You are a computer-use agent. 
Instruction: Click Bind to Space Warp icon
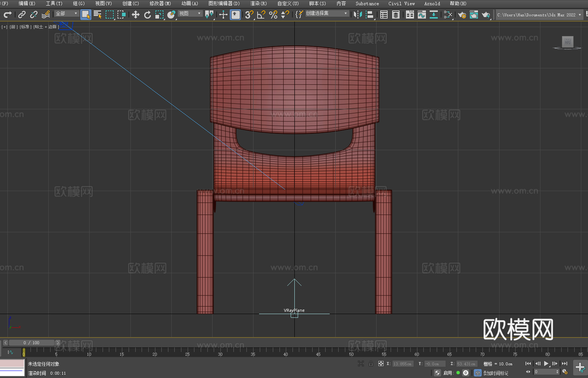tap(46, 14)
